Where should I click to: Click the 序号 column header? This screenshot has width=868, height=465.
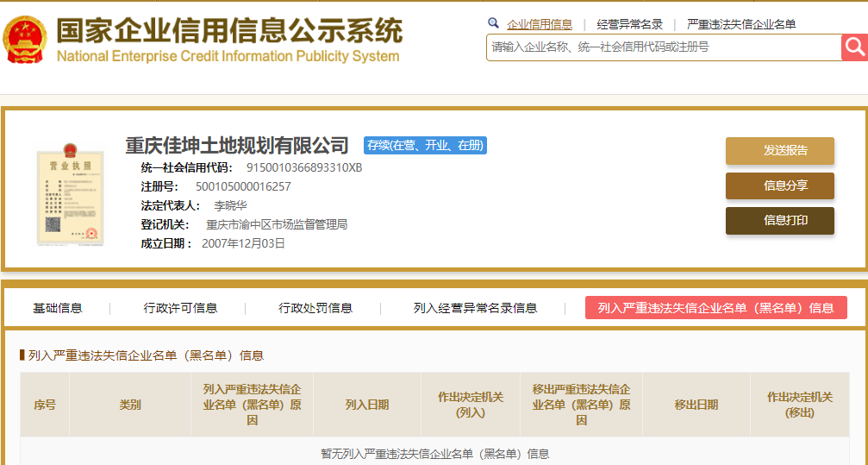click(x=45, y=405)
